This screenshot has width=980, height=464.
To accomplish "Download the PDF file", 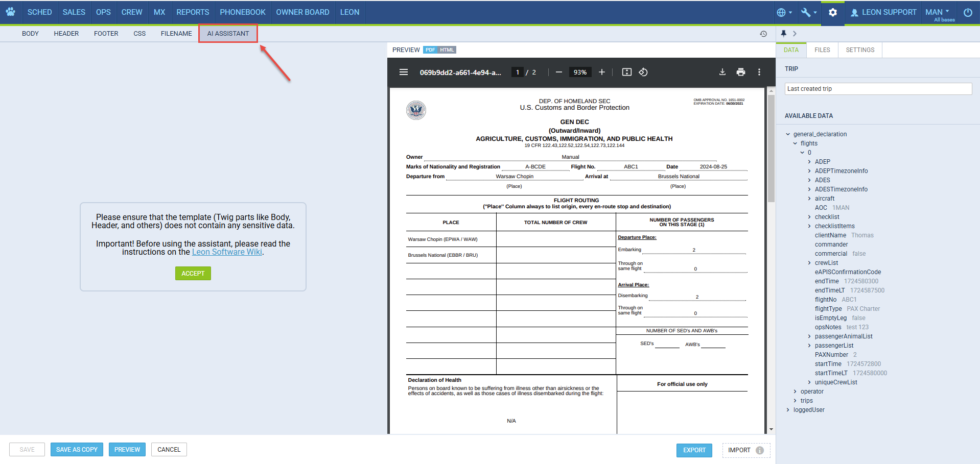I will click(722, 72).
